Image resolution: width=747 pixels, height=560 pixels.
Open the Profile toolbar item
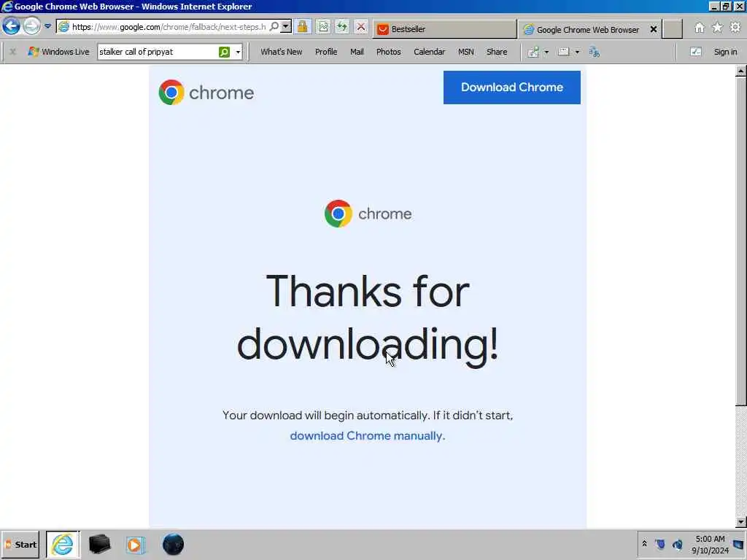pos(326,52)
